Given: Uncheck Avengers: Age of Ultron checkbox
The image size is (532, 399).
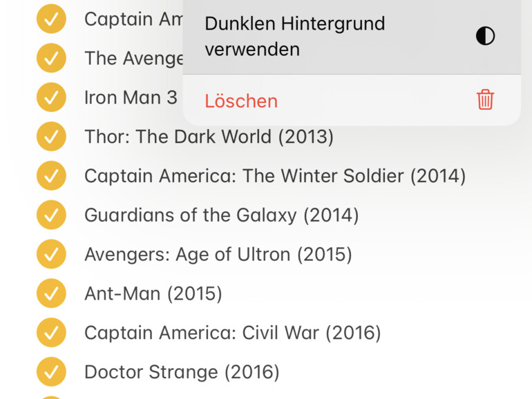Looking at the screenshot, I should point(51,255).
